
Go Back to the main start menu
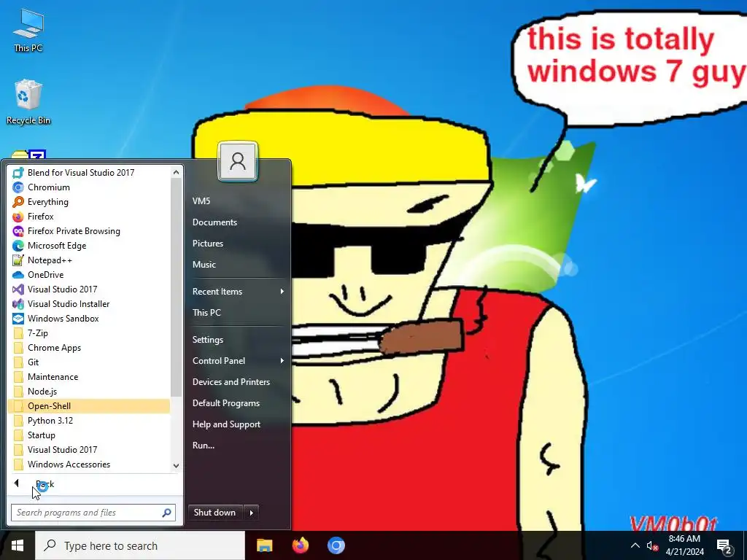93,484
